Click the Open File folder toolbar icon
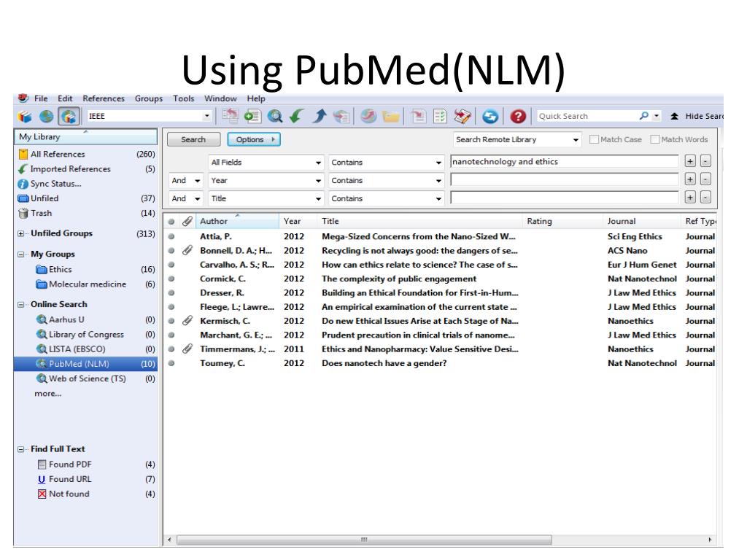This screenshot has width=747, height=560. (x=391, y=116)
